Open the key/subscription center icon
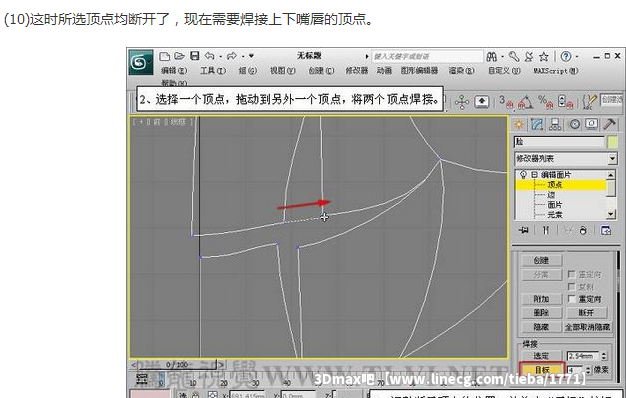The height and width of the screenshot is (398, 626). pos(514,57)
